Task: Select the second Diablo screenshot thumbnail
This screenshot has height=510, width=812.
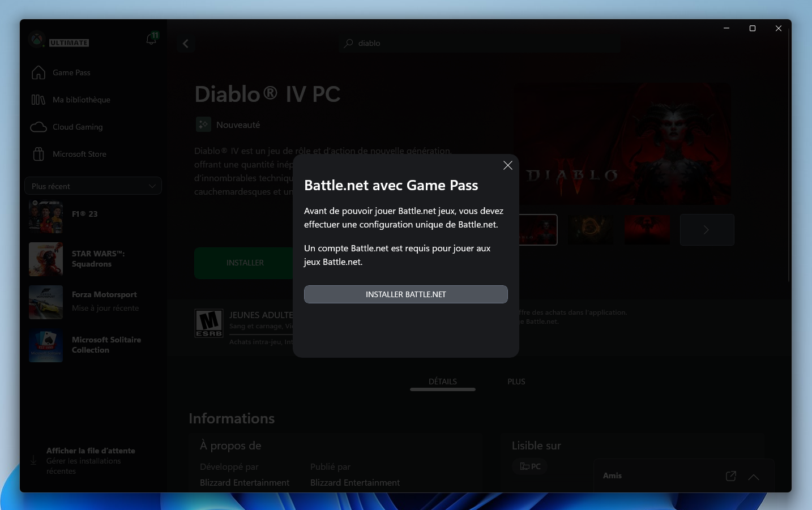Action: tap(590, 230)
